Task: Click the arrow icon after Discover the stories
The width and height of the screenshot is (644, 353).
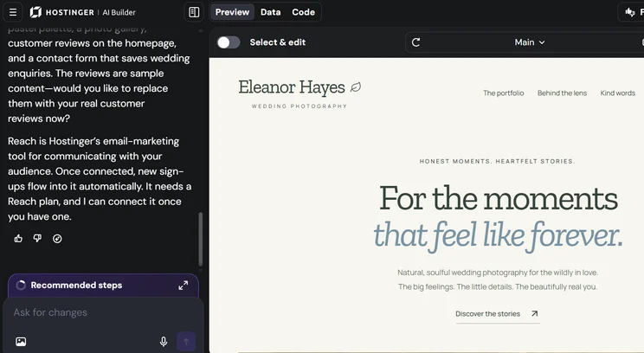Action: (x=534, y=313)
